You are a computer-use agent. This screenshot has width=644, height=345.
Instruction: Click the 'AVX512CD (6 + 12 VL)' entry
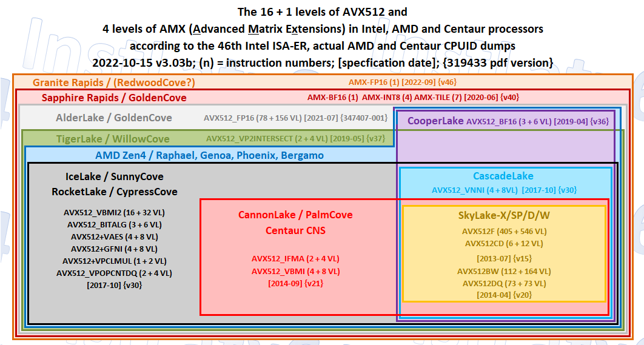click(505, 243)
